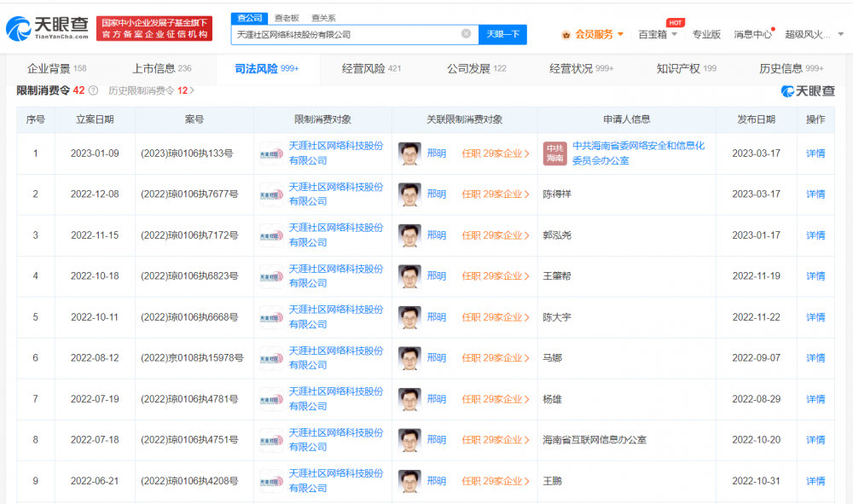Open the 司法风险 999+ tab
The image size is (853, 504).
pyautogui.click(x=266, y=68)
